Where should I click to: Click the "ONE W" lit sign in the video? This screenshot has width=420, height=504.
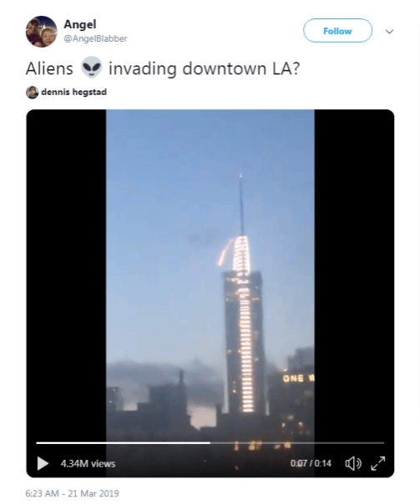coord(298,378)
